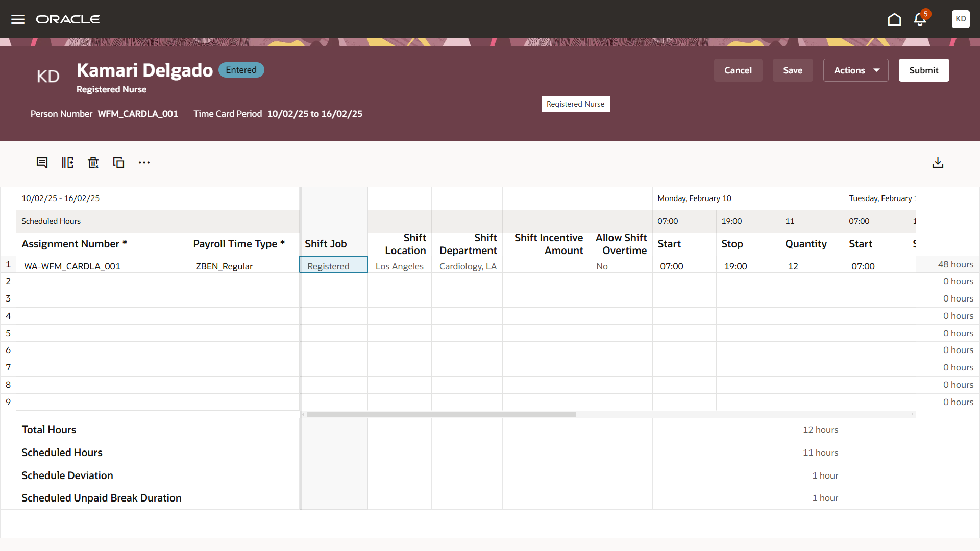The height and width of the screenshot is (551, 980).
Task: Open the notifications bell
Action: [x=920, y=19]
